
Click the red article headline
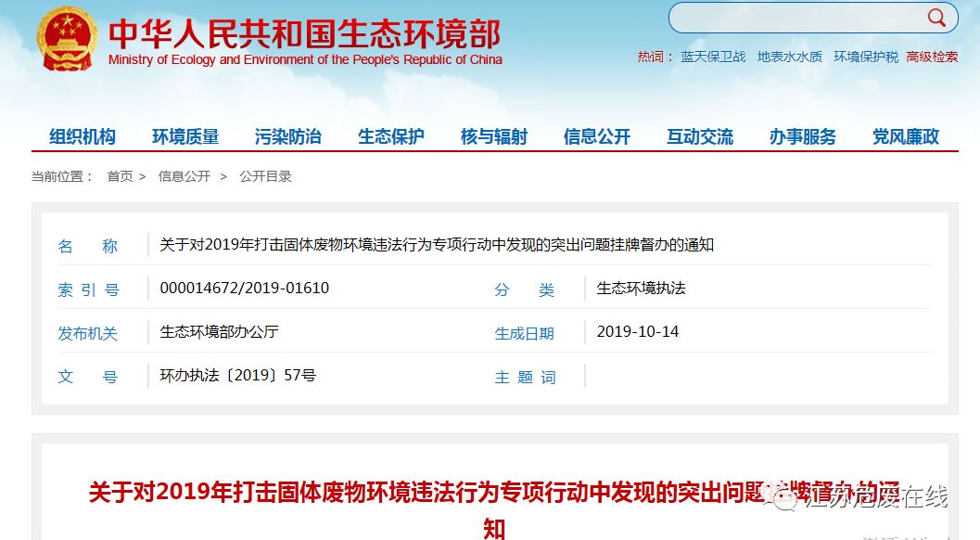coord(494,508)
